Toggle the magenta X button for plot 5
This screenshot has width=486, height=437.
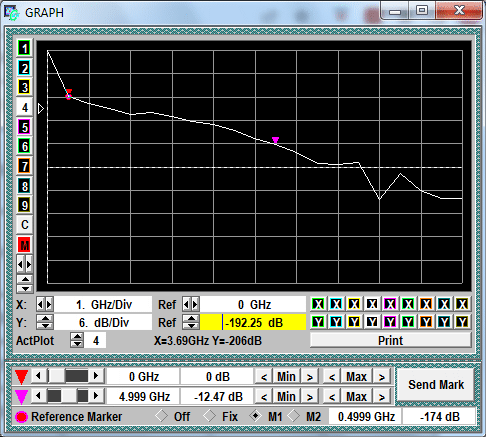(x=390, y=304)
